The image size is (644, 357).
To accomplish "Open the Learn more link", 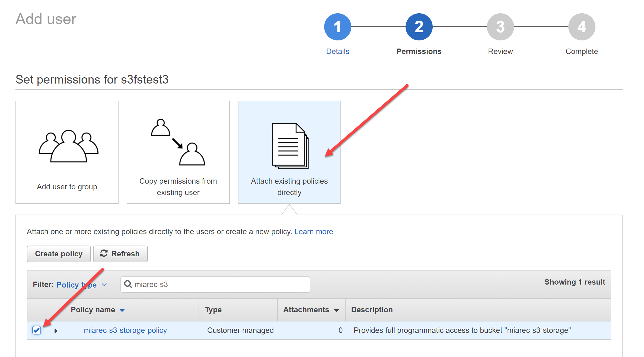I will (314, 231).
